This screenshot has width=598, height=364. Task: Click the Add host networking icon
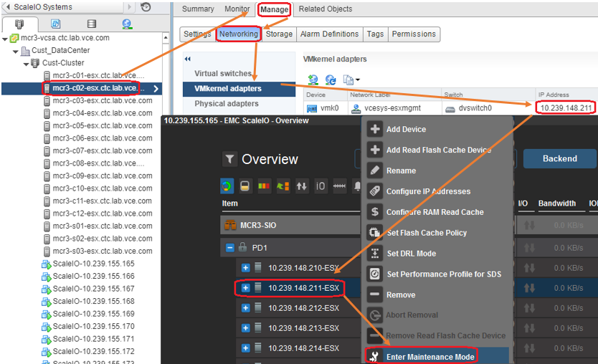pyautogui.click(x=313, y=80)
